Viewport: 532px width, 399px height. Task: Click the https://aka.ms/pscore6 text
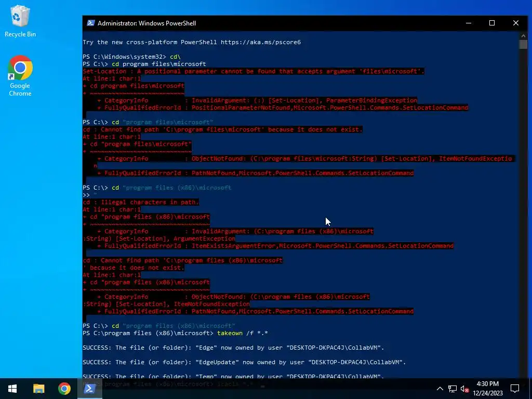point(261,42)
